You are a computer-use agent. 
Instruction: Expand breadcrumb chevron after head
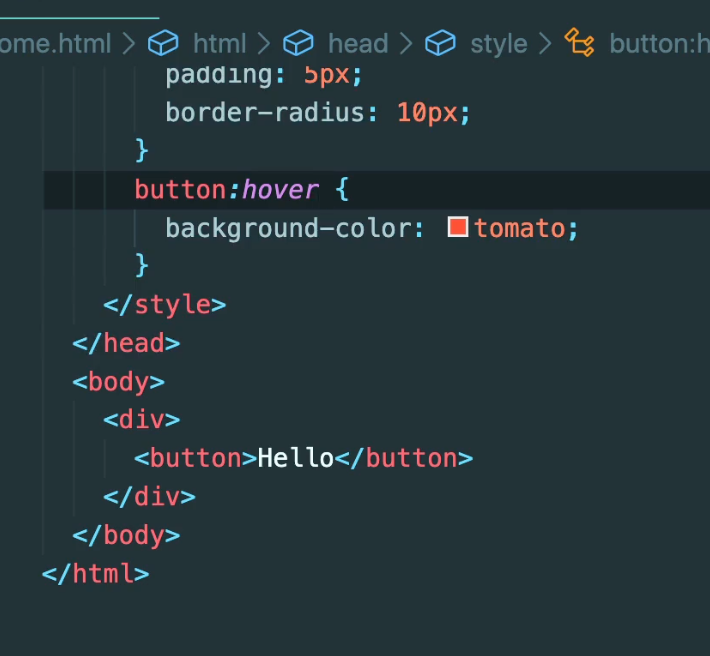[406, 44]
